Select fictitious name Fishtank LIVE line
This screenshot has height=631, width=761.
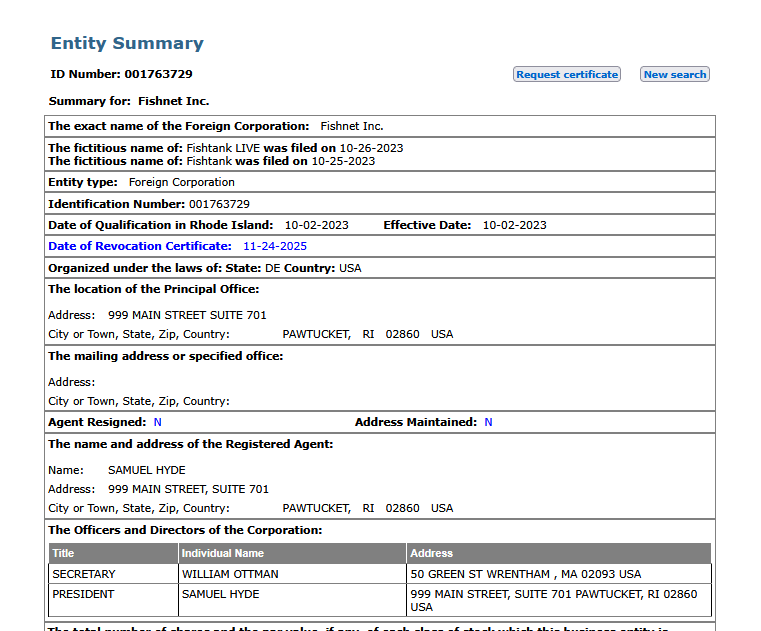pos(226,148)
